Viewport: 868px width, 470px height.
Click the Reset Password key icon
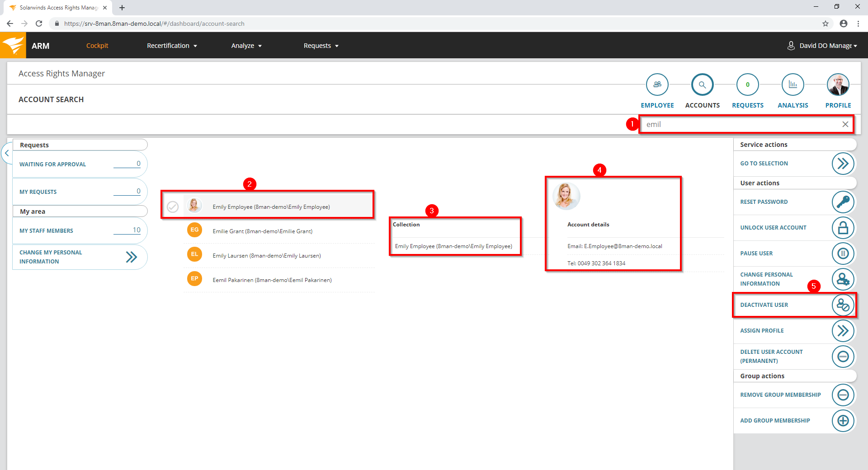843,202
